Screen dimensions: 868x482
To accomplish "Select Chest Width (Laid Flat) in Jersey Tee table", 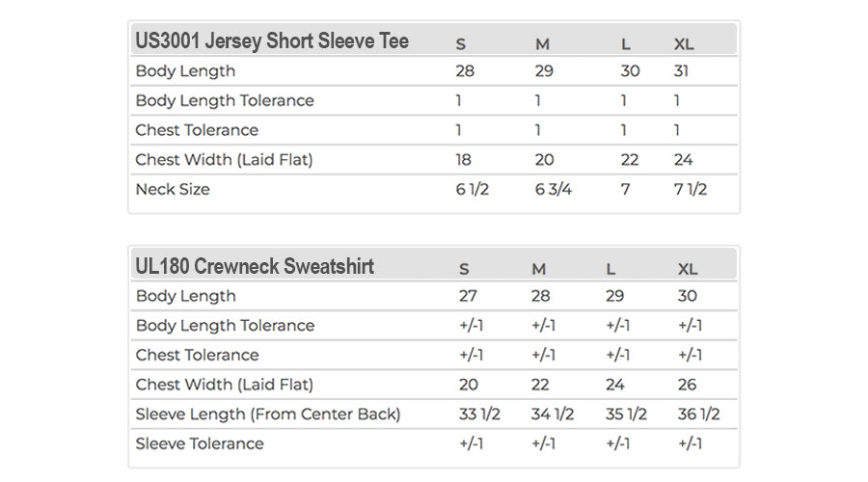I will [x=225, y=159].
